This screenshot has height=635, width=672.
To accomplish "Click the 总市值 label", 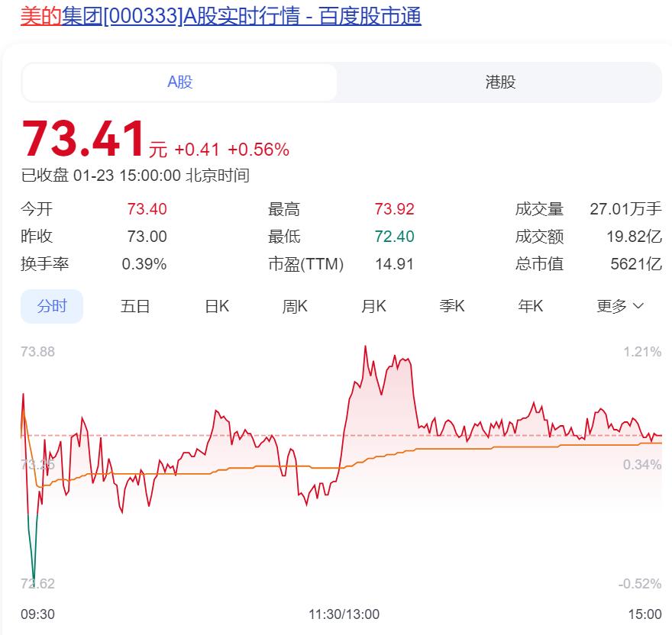I will coord(539,264).
